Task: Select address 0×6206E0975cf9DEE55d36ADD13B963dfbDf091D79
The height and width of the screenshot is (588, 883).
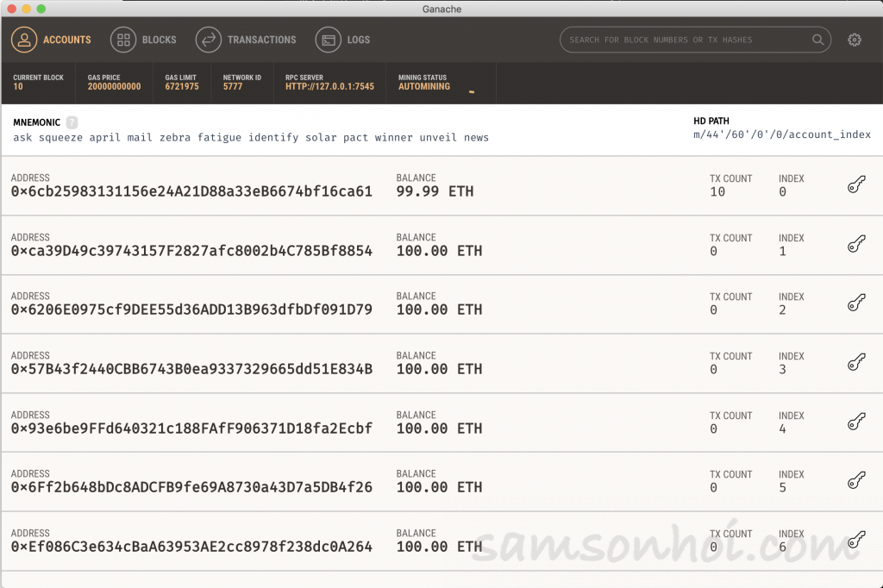Action: tap(191, 310)
